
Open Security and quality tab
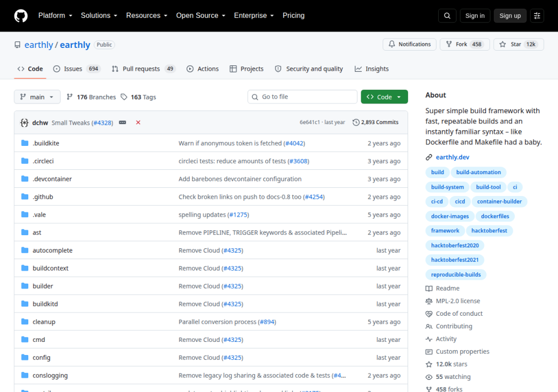click(x=309, y=69)
